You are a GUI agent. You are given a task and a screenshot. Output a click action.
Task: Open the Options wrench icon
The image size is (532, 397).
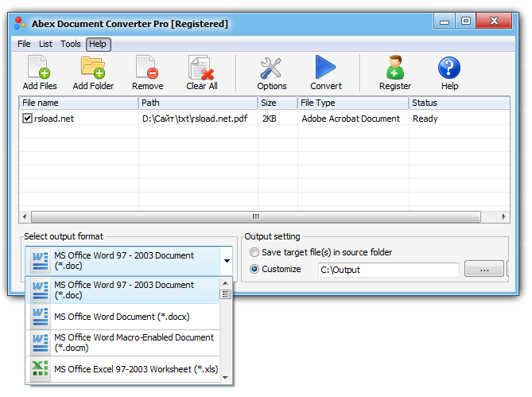click(271, 68)
